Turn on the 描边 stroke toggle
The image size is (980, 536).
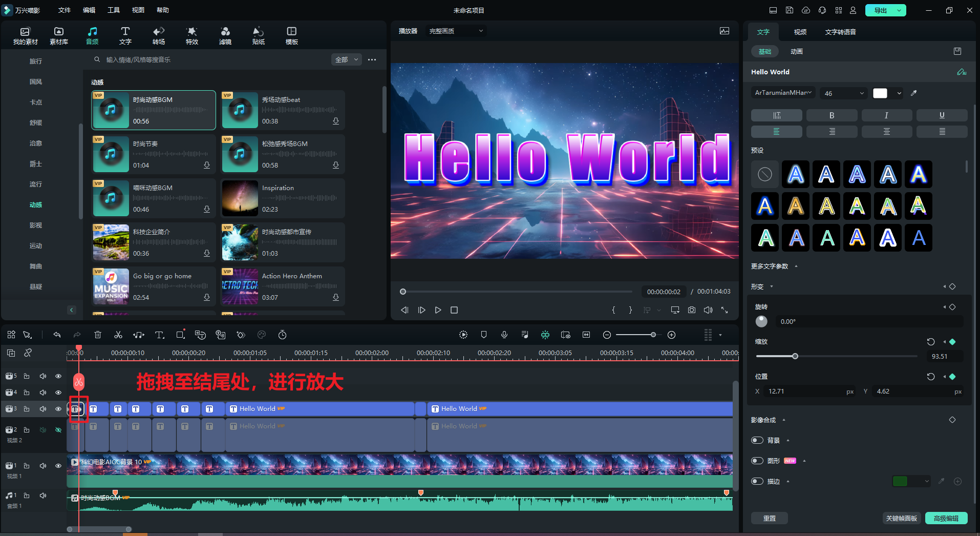pos(757,481)
